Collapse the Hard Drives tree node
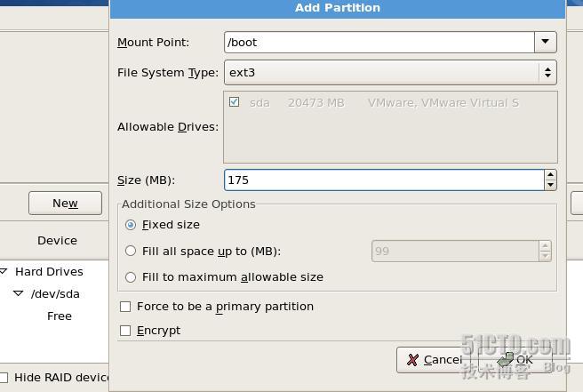Screen dimensions: 583x392 pos(4,272)
